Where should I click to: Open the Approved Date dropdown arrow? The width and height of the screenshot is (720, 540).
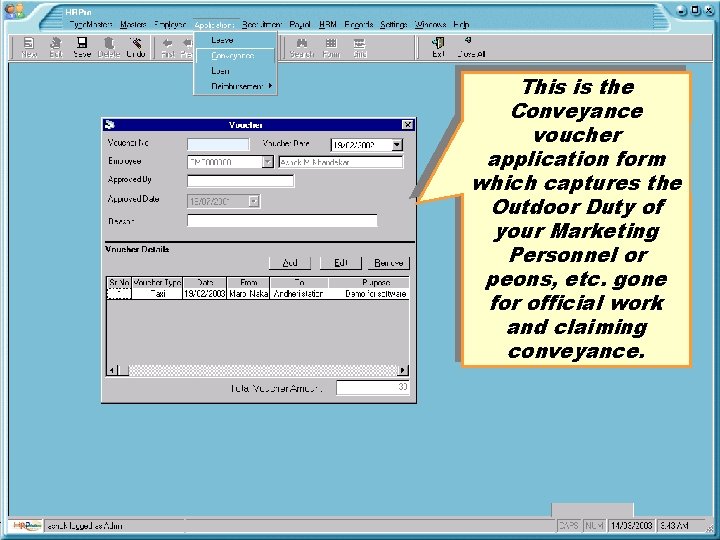tap(254, 201)
